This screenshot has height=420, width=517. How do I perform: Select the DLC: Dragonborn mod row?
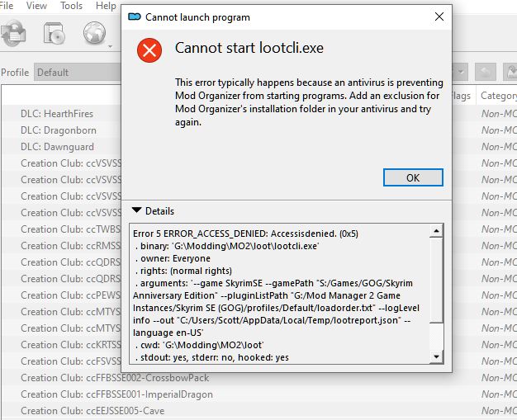58,130
